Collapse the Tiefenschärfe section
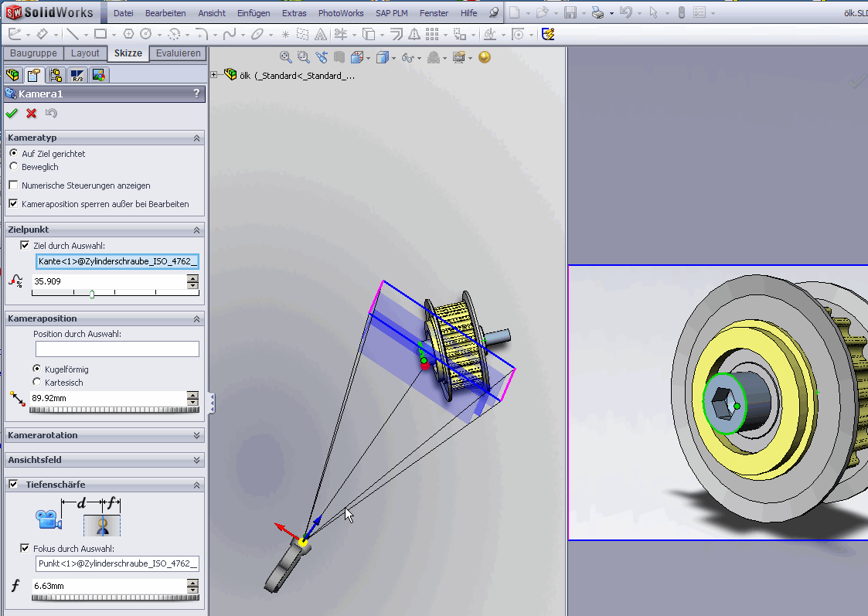Image resolution: width=868 pixels, height=616 pixels. pos(196,485)
